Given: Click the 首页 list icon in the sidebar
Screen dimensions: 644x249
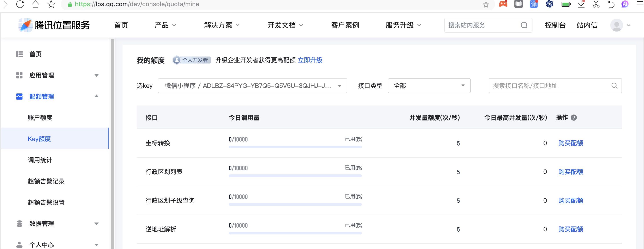Looking at the screenshot, I should tap(19, 54).
